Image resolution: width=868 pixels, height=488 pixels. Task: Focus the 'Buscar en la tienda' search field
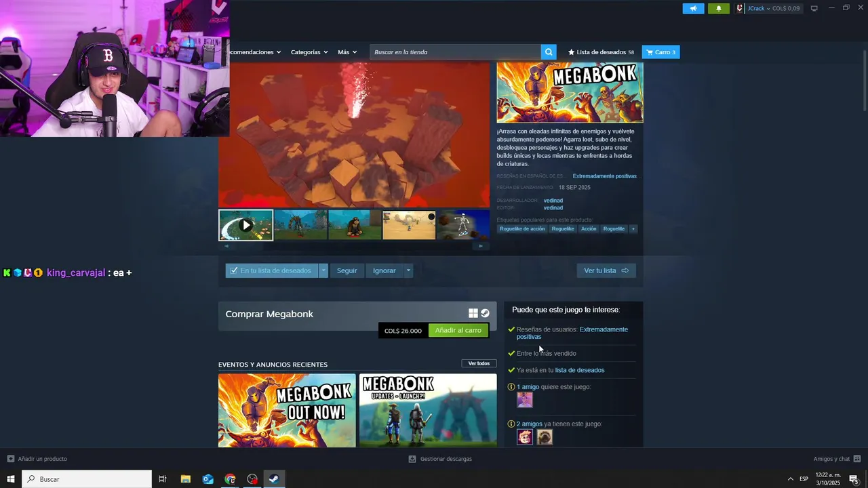[x=455, y=52]
